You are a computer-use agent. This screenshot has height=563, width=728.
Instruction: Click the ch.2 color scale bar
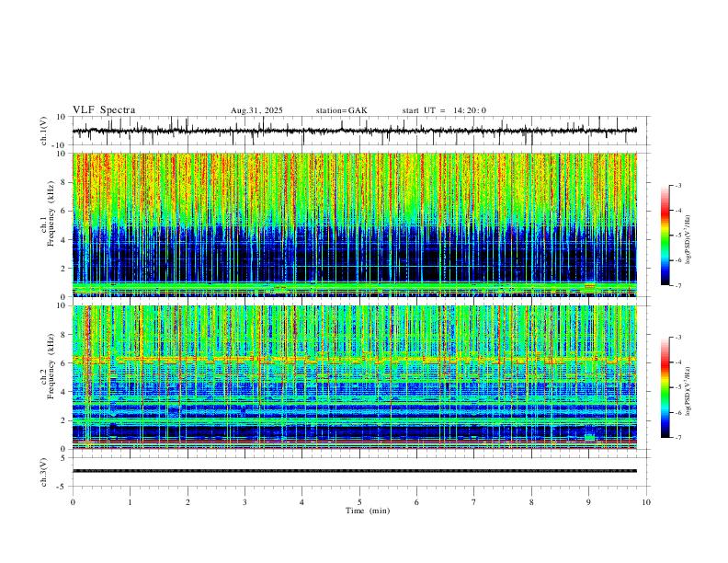(x=665, y=387)
